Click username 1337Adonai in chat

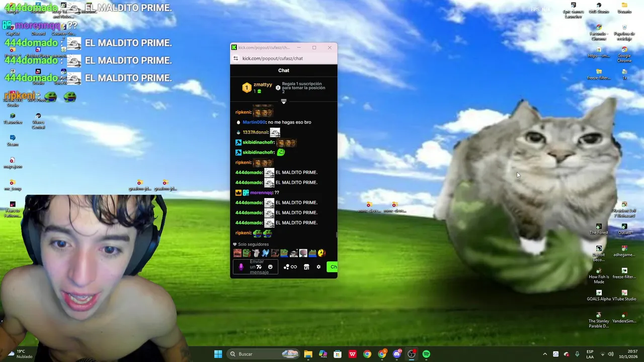click(255, 132)
